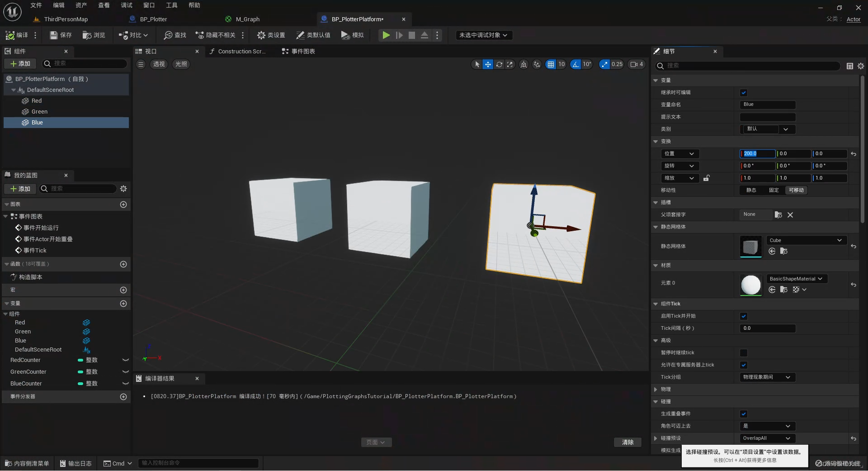The image size is (868, 471).
Task: Toggle rotation snapping angle icon
Action: click(x=576, y=64)
